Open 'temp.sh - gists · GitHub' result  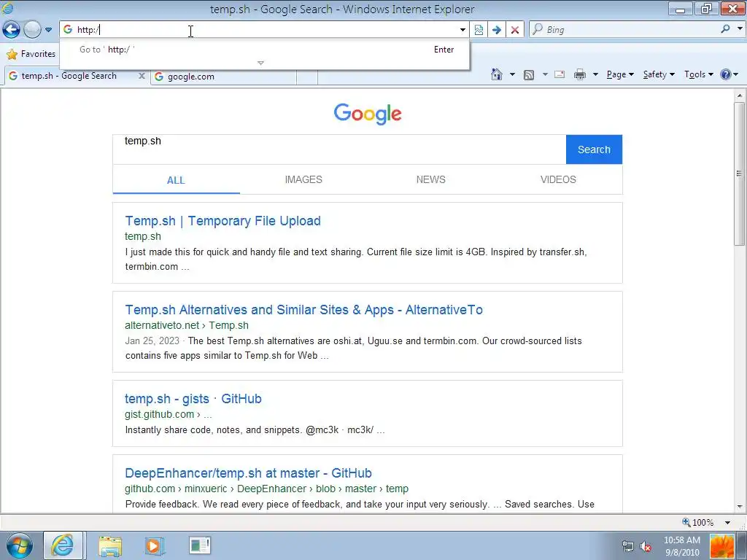coord(193,399)
